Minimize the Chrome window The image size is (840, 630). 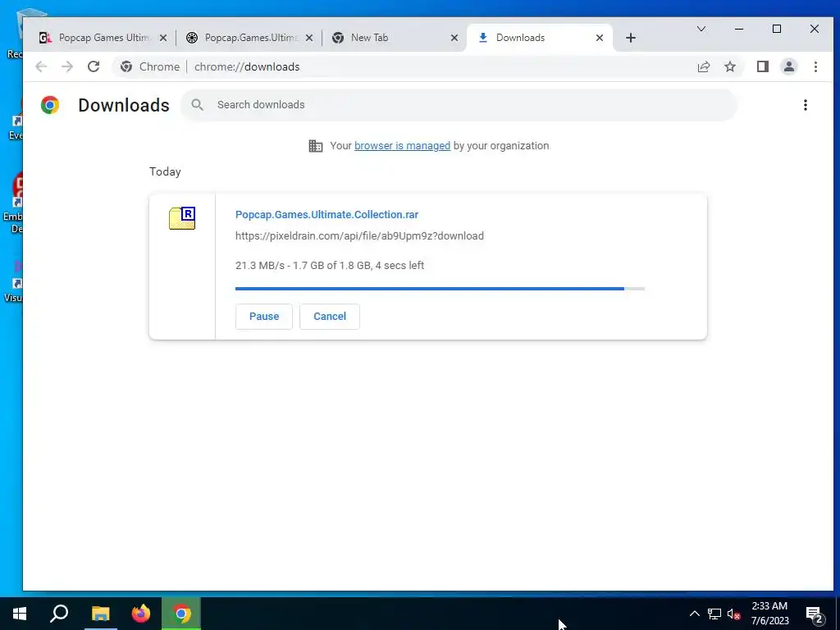coord(739,29)
